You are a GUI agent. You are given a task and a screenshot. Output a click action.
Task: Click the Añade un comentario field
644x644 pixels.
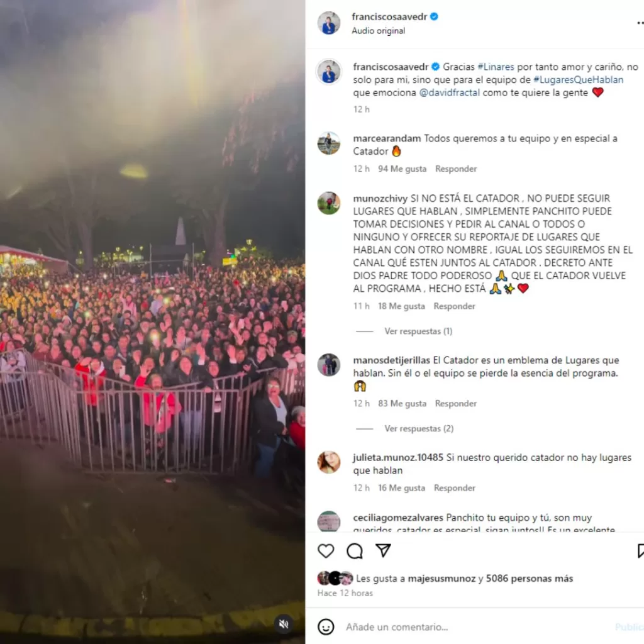click(477, 627)
